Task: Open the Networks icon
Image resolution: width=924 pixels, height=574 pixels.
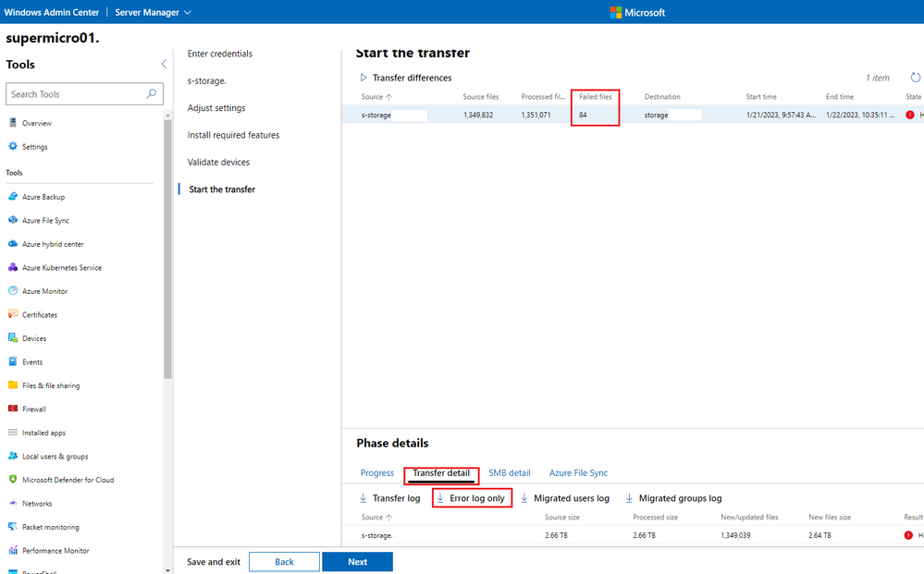Action: tap(13, 503)
